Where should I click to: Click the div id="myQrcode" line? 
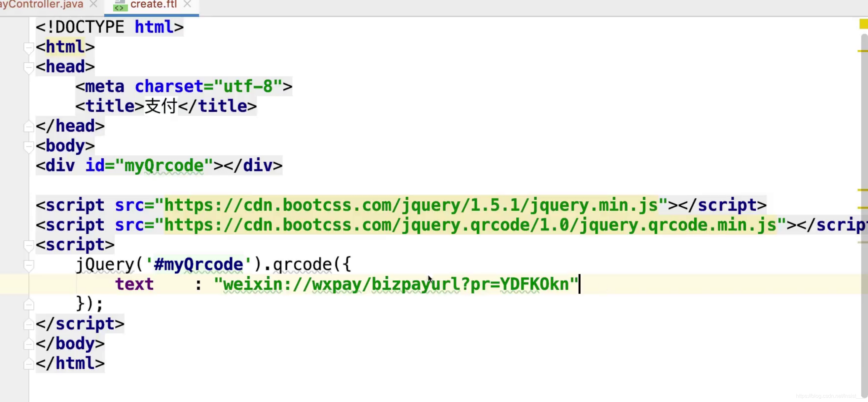click(x=159, y=166)
